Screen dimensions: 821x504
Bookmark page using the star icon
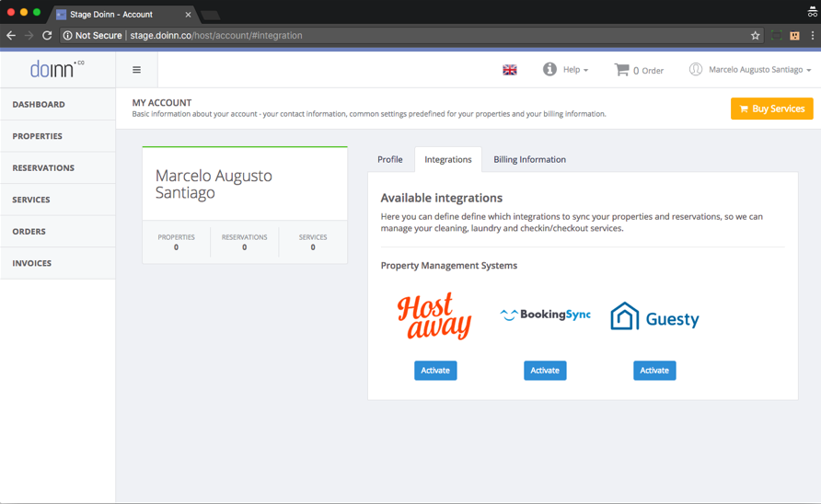755,36
